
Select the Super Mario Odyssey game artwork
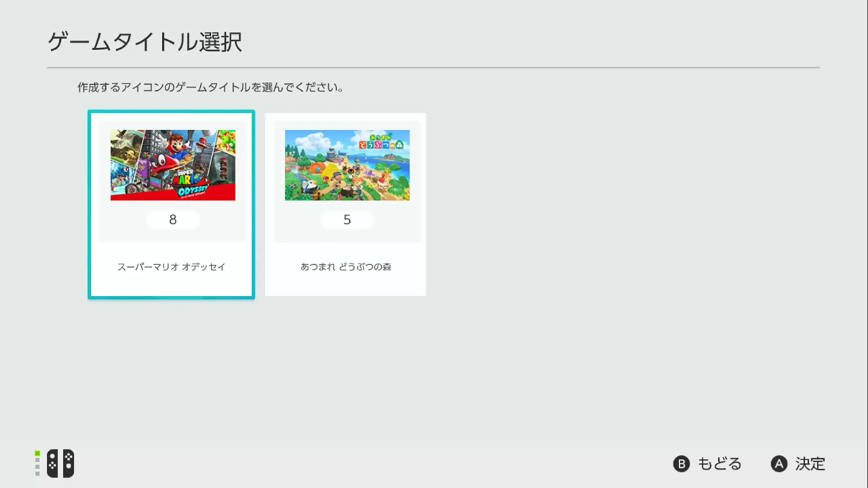pyautogui.click(x=173, y=165)
